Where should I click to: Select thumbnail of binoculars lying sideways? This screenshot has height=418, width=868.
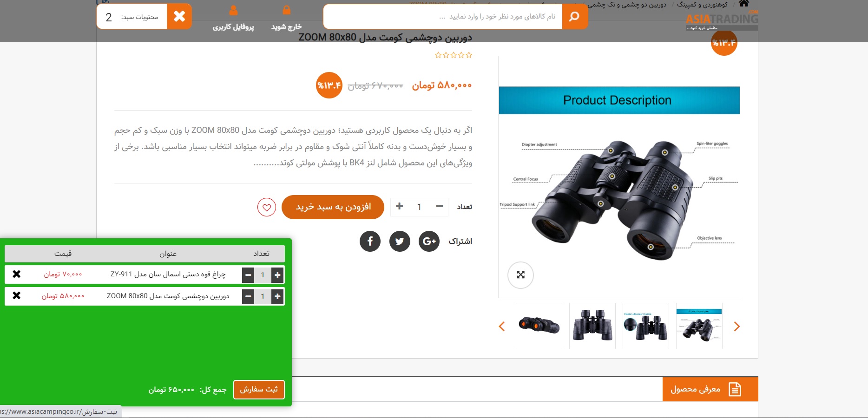[x=539, y=326]
